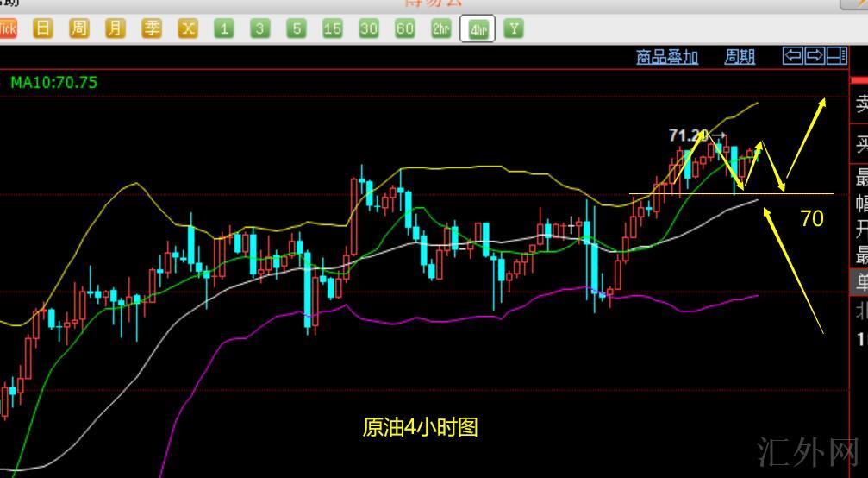Switch to the 3-minute chart
868x478 pixels.
pyautogui.click(x=260, y=28)
